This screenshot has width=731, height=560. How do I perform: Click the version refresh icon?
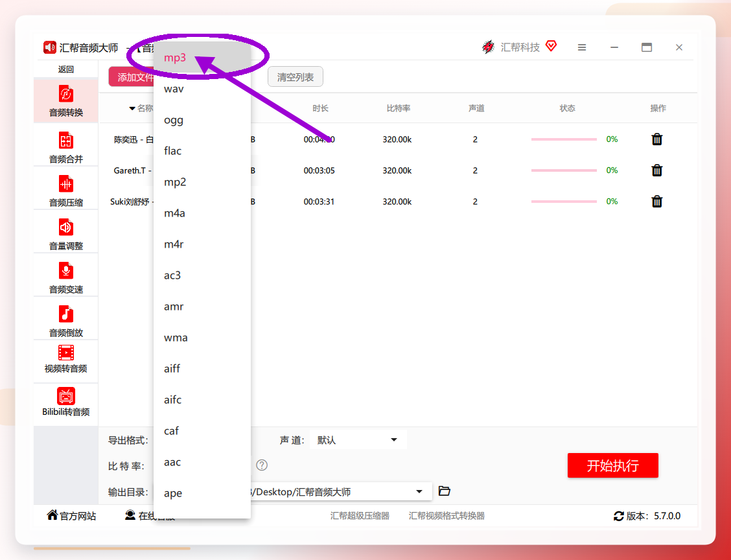619,516
